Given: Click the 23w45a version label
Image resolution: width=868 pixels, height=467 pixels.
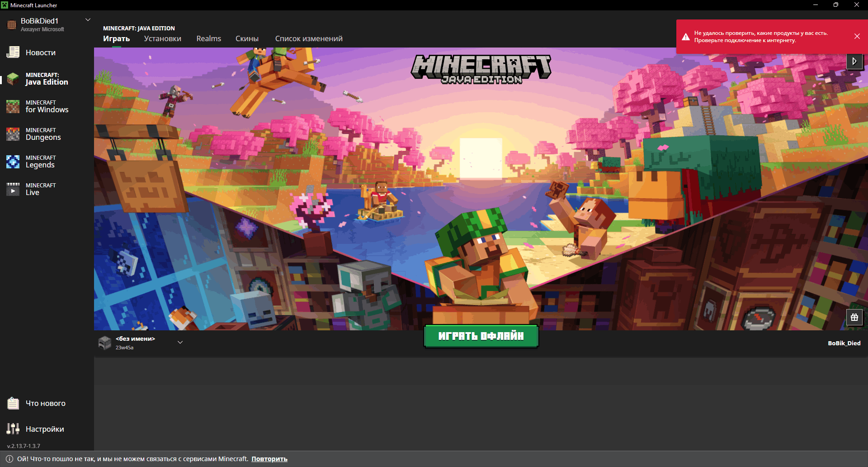Looking at the screenshot, I should click(x=124, y=348).
